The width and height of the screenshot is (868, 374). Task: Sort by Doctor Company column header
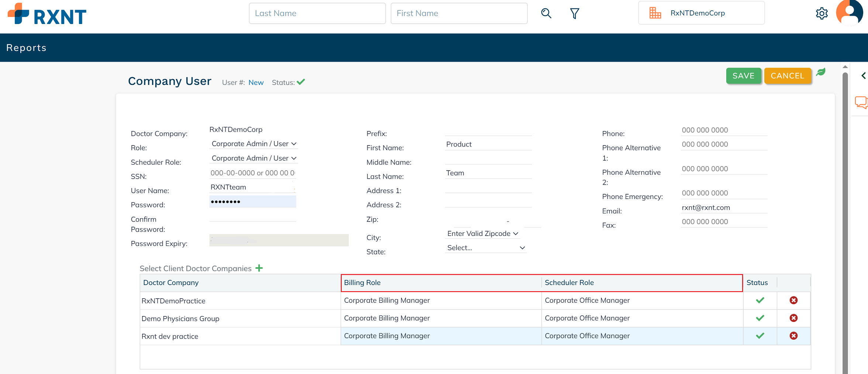click(x=240, y=283)
